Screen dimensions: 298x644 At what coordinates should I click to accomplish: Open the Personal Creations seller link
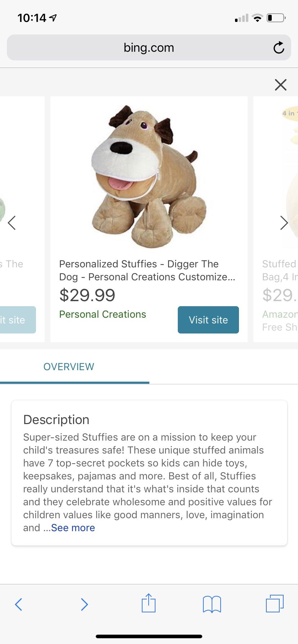point(103,314)
